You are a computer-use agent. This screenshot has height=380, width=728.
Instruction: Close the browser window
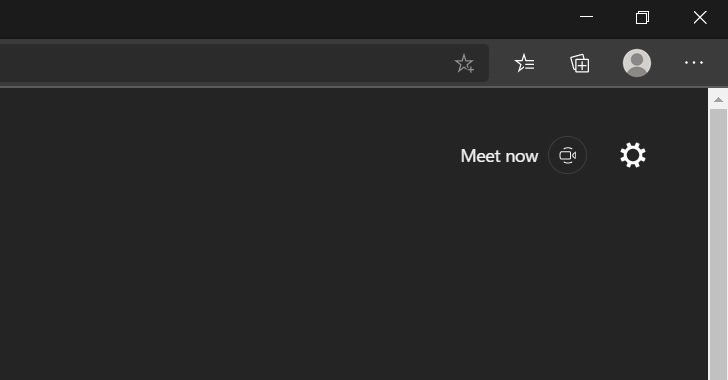click(x=700, y=18)
